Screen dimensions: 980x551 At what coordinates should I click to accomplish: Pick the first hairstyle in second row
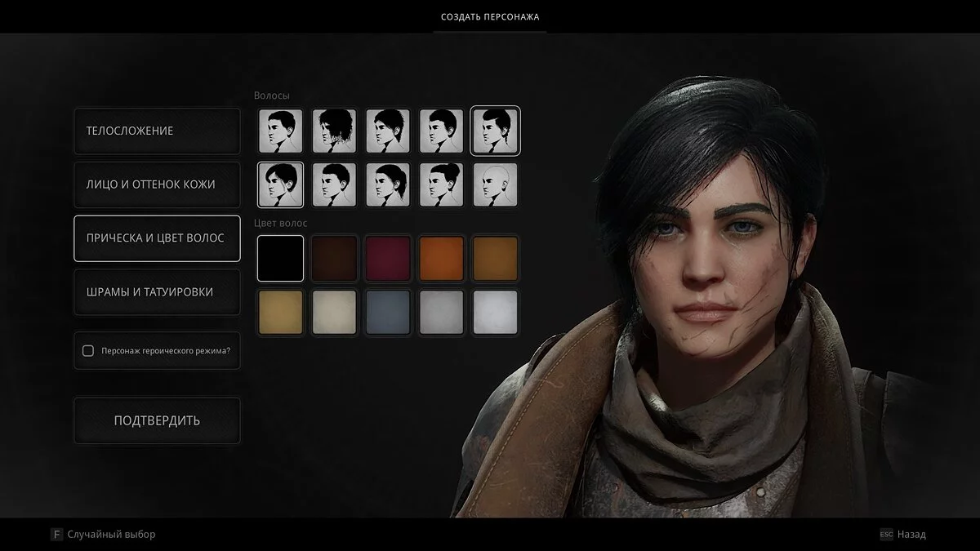[280, 184]
